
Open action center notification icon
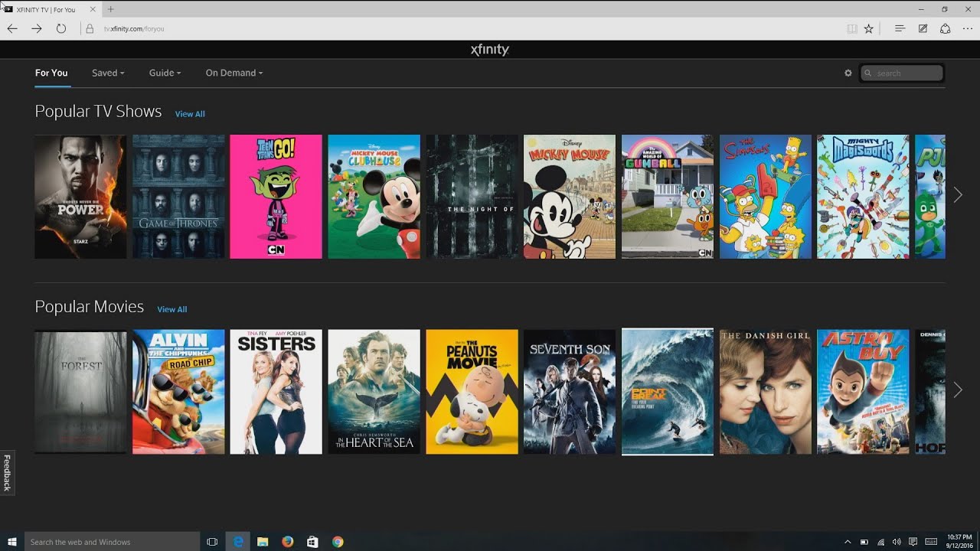(x=913, y=542)
